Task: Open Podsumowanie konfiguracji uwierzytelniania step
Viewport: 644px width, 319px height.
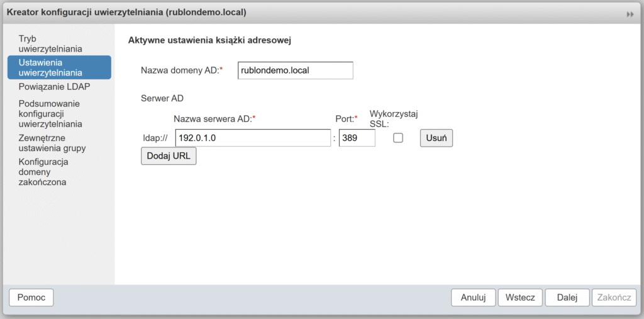Action: point(50,114)
